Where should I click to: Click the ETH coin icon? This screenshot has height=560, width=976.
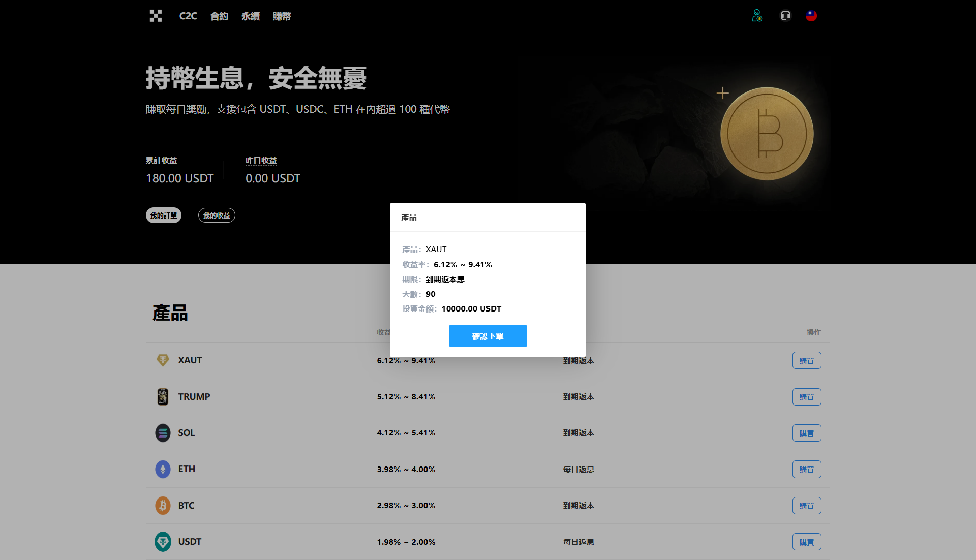pos(163,469)
